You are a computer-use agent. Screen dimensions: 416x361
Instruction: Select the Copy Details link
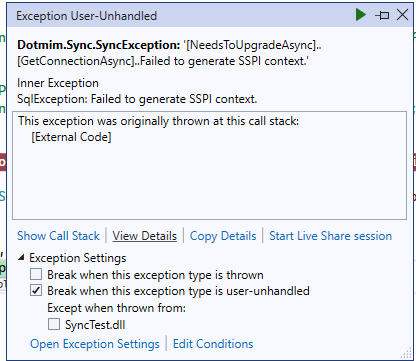(x=223, y=236)
